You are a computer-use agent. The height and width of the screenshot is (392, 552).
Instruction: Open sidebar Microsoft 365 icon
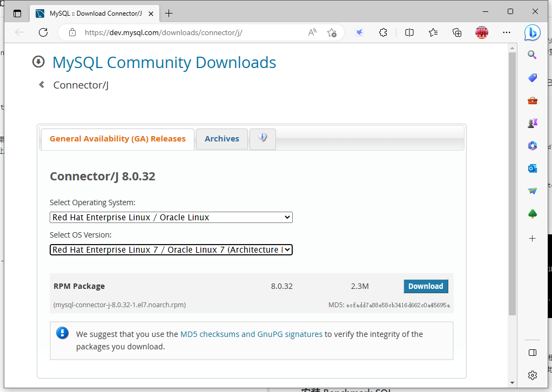[x=533, y=145]
